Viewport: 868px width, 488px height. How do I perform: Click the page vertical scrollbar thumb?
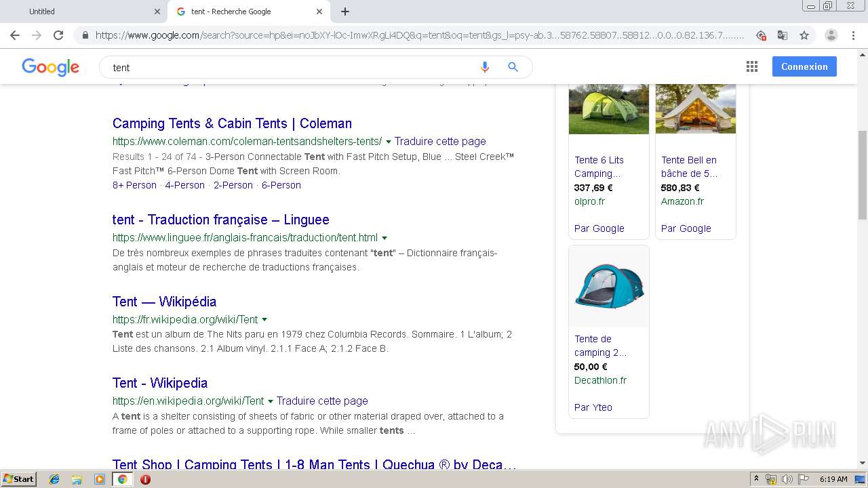point(863,175)
